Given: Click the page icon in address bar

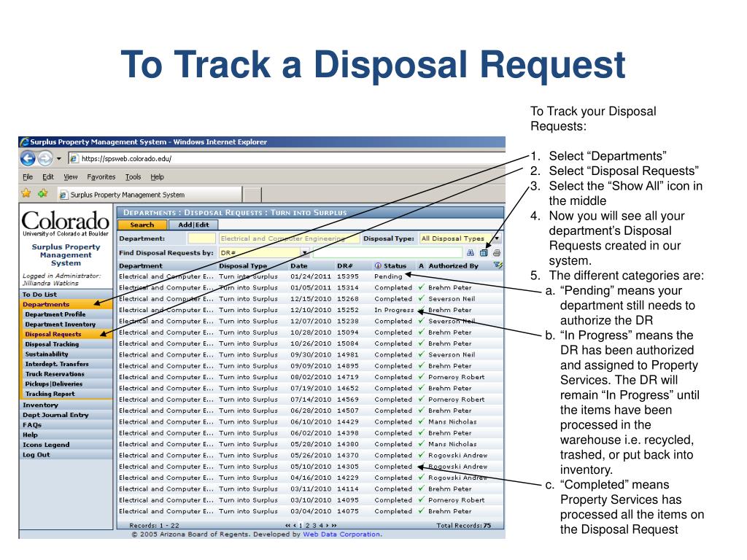Looking at the screenshot, I should [74, 158].
